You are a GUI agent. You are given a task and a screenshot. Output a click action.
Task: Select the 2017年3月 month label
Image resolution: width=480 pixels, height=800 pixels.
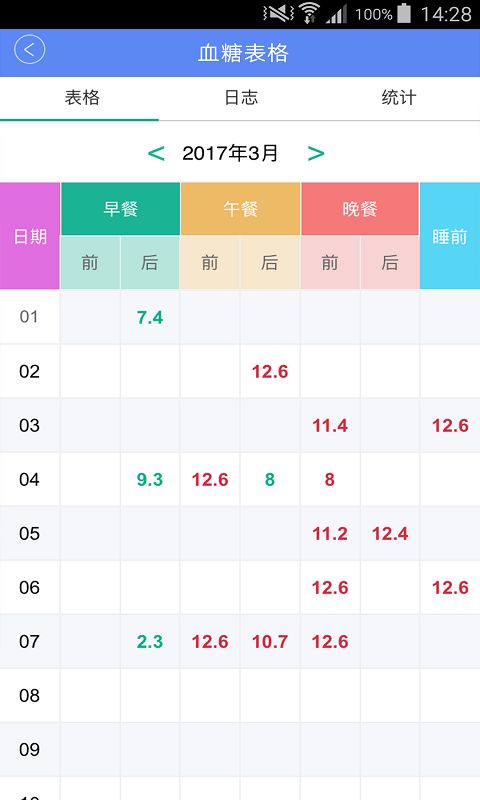point(230,153)
